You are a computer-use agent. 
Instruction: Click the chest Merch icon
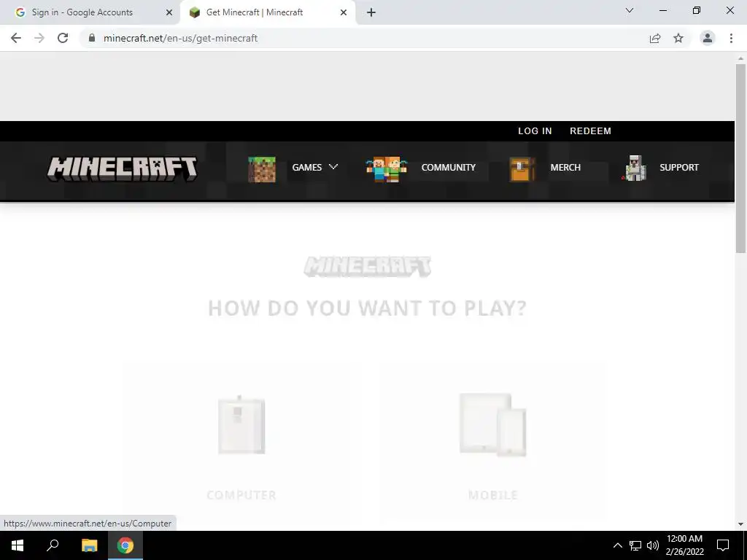pyautogui.click(x=522, y=169)
